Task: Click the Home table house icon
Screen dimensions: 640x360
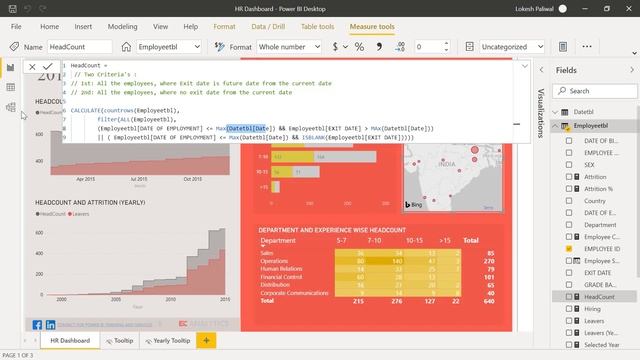Action: (x=126, y=47)
